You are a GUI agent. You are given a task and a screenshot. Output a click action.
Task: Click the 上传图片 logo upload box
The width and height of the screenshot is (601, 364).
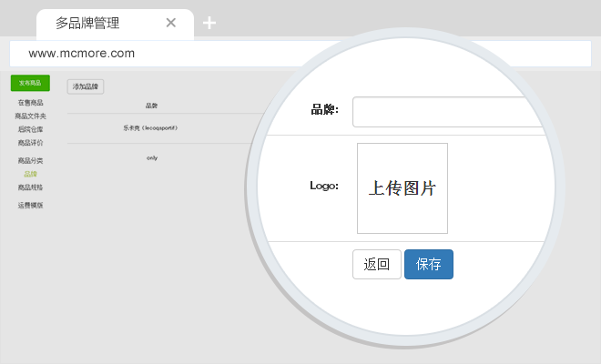402,188
